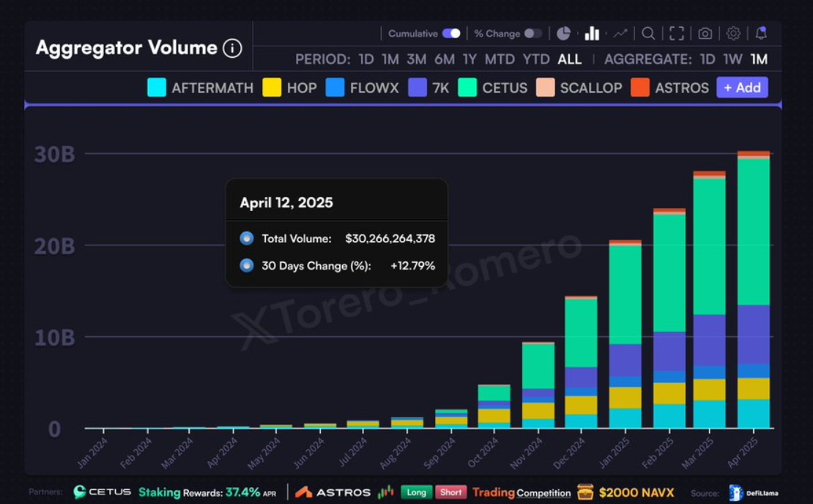Open chart settings gear
This screenshot has height=504, width=813.
point(733,34)
